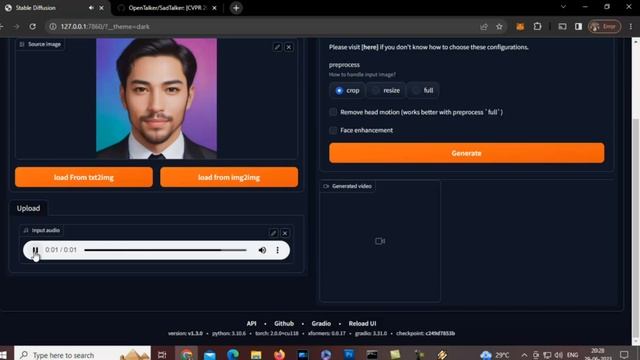This screenshot has height=360, width=640.
Task: Toggle the browser side panel icon
Action: (x=578, y=27)
